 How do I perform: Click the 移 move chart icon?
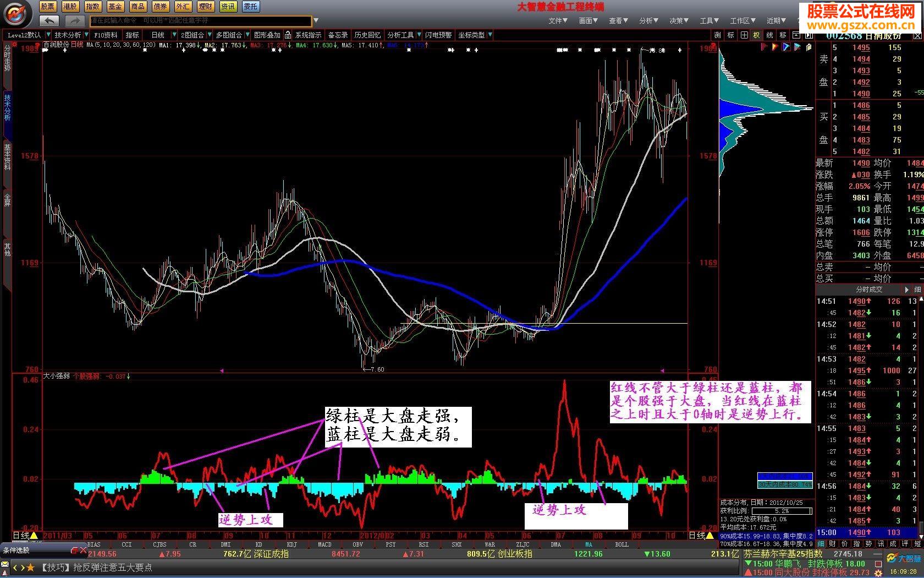tap(783, 35)
